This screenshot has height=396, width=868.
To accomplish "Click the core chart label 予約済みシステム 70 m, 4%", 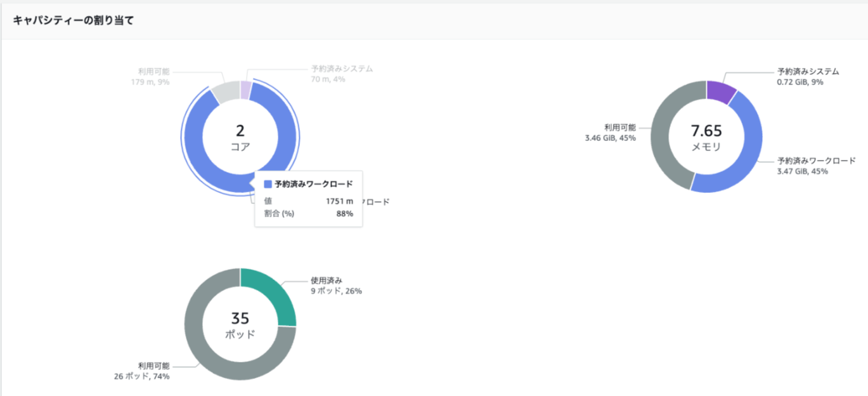I will [x=341, y=74].
